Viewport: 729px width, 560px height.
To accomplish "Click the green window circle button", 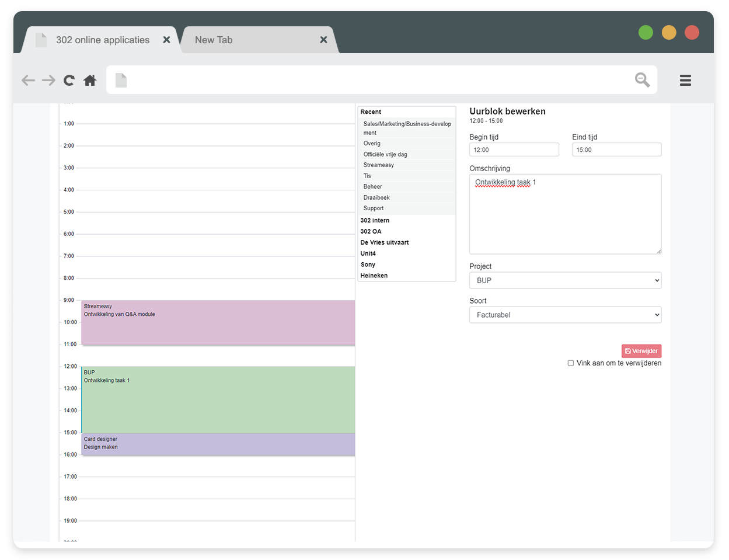I will pyautogui.click(x=646, y=32).
